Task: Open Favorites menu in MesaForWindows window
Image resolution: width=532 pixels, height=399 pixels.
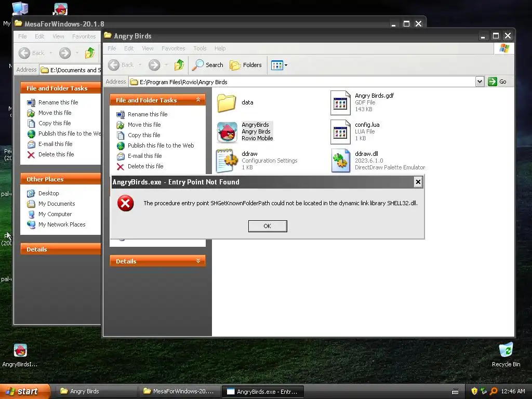Action: (x=84, y=36)
